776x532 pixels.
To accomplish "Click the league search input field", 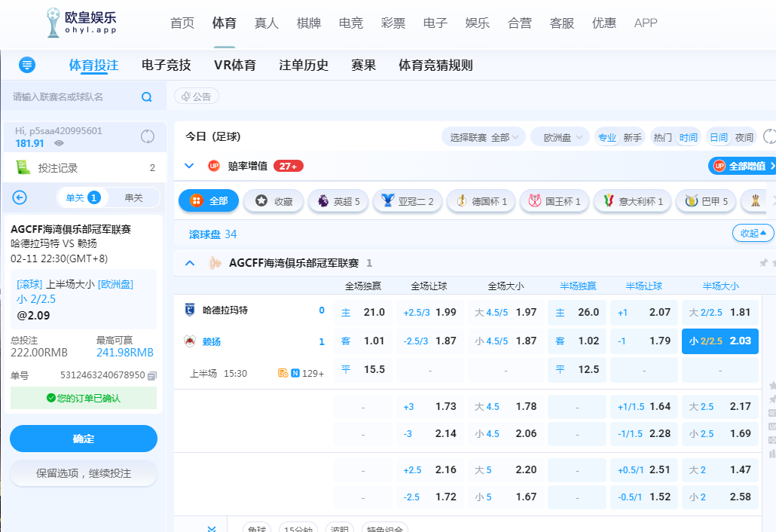I will [72, 97].
